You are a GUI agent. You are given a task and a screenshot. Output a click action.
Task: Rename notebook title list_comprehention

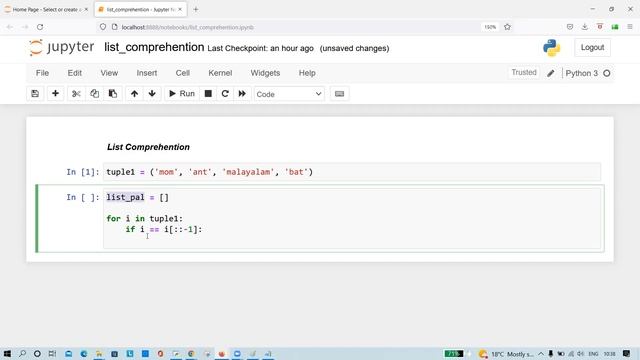[154, 48]
